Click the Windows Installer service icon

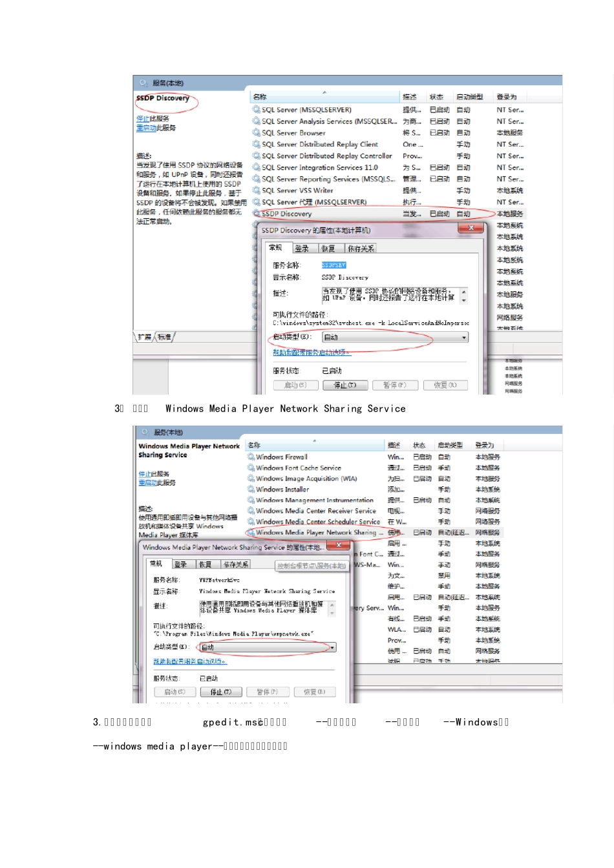pyautogui.click(x=251, y=490)
